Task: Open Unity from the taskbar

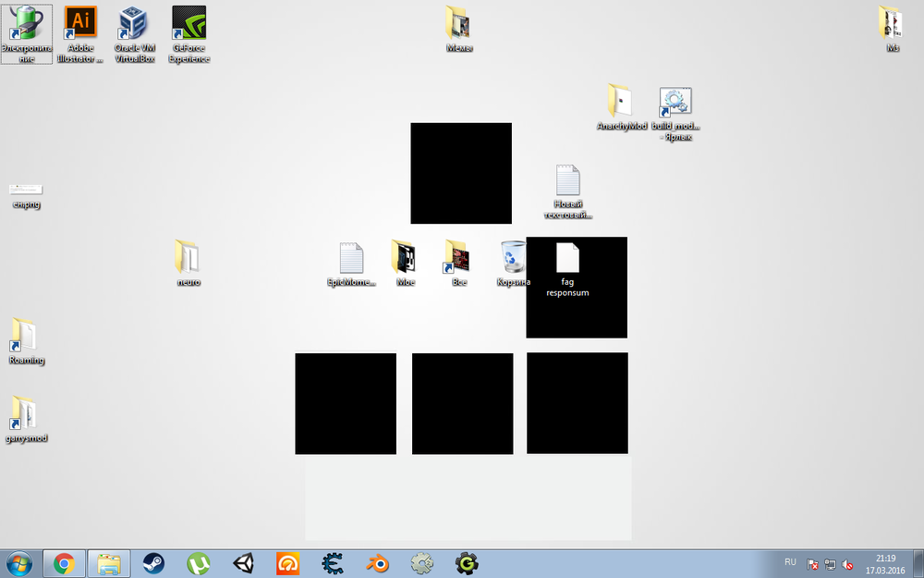Action: coord(243,563)
